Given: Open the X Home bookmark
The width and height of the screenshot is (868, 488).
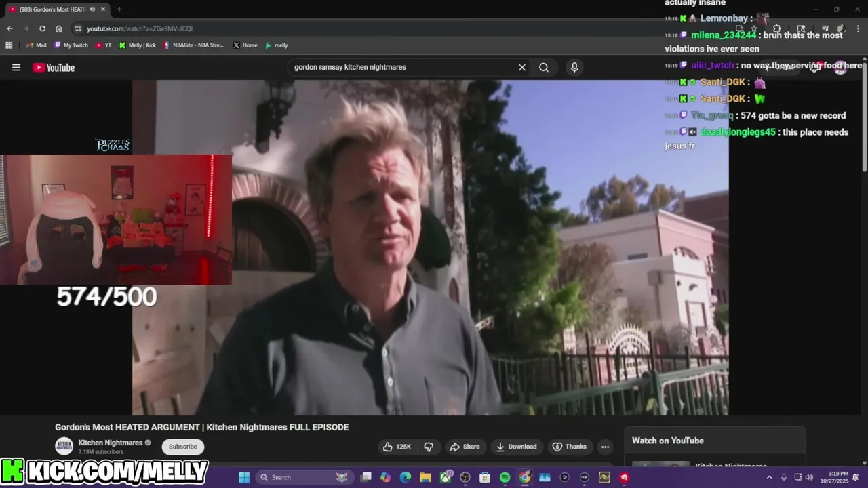Looking at the screenshot, I should pyautogui.click(x=245, y=45).
